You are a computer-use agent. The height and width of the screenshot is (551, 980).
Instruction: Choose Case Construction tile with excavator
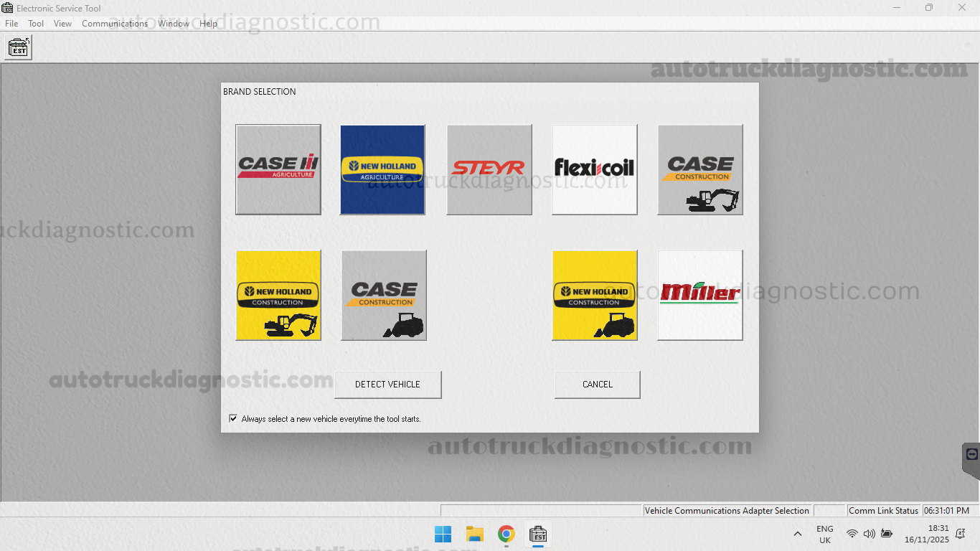pos(699,169)
